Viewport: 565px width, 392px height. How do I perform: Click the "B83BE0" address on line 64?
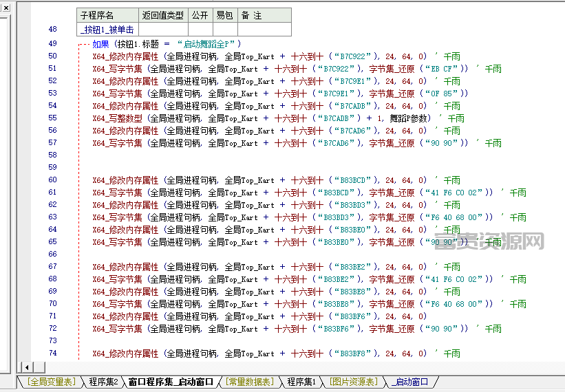pos(353,230)
